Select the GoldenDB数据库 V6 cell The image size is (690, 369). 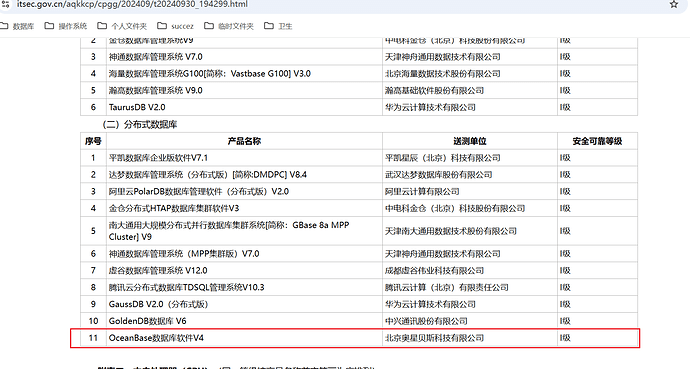pyautogui.click(x=244, y=321)
